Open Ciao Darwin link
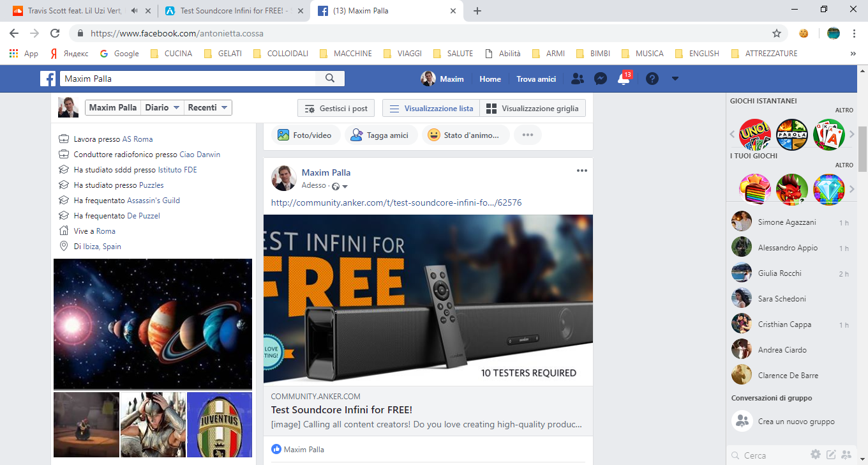Viewport: 868px width, 465px height. [x=200, y=155]
